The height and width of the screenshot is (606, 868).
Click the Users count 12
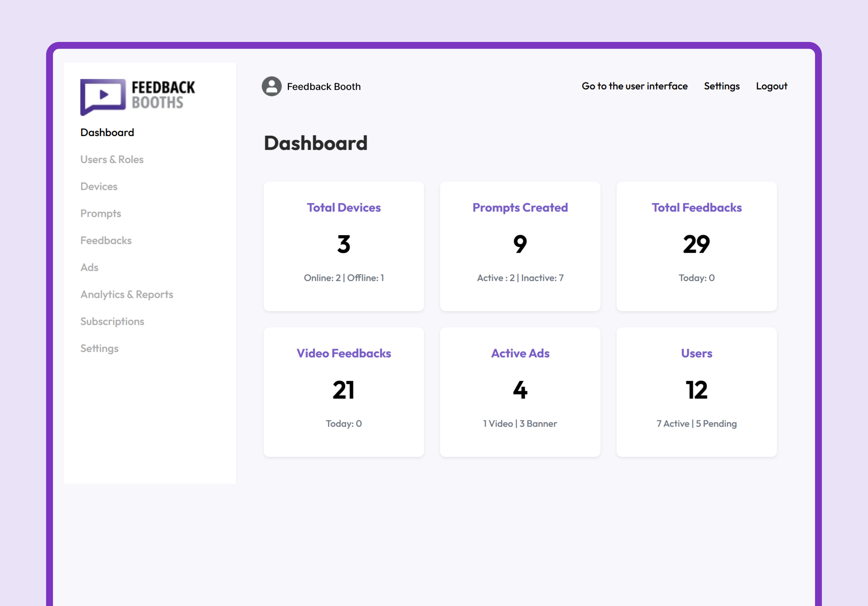coord(697,390)
